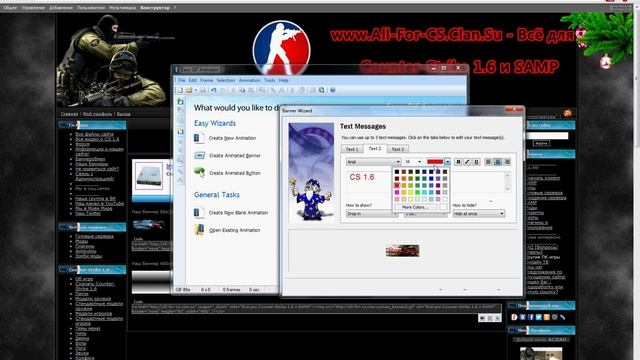Open the Help menu in Easy GIF Animator
Screen dimensions: 640x360
coord(283,80)
